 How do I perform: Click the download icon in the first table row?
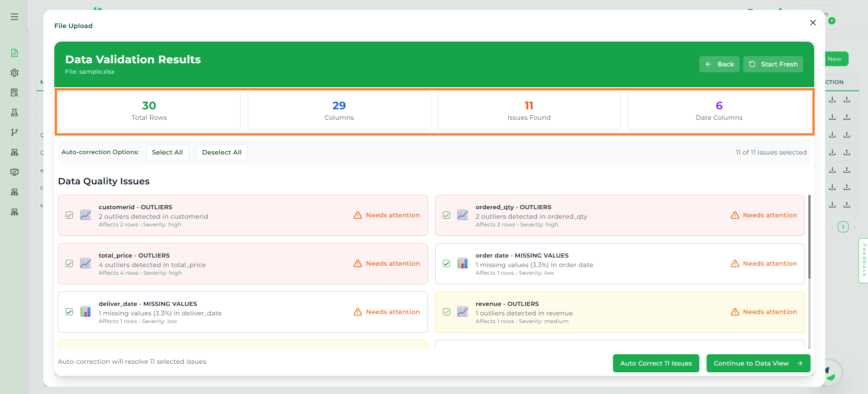832,99
